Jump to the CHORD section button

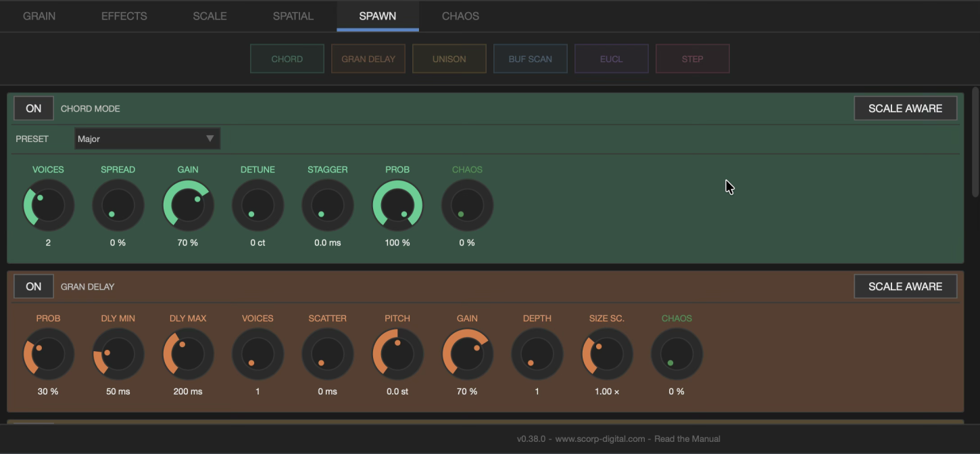(x=287, y=59)
